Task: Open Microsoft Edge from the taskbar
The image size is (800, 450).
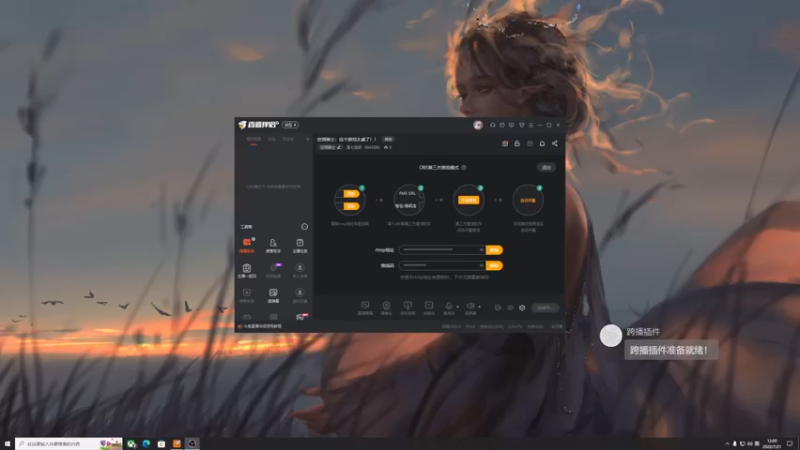Action: [x=146, y=444]
